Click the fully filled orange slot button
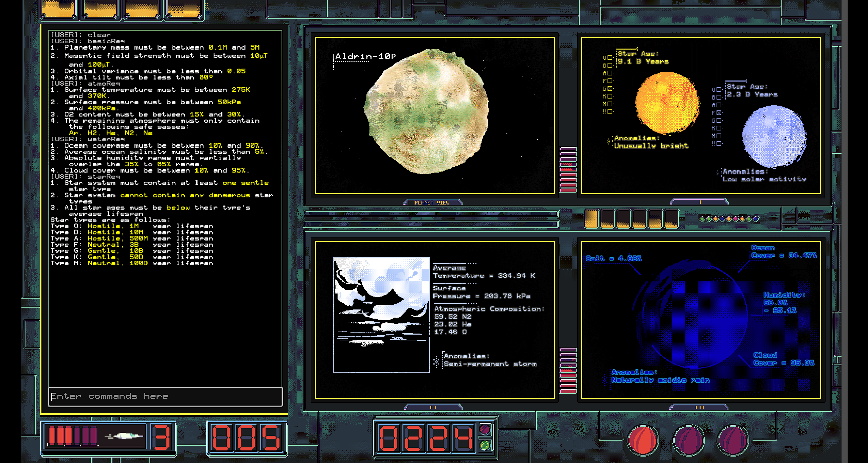The width and height of the screenshot is (868, 463). pos(591,218)
